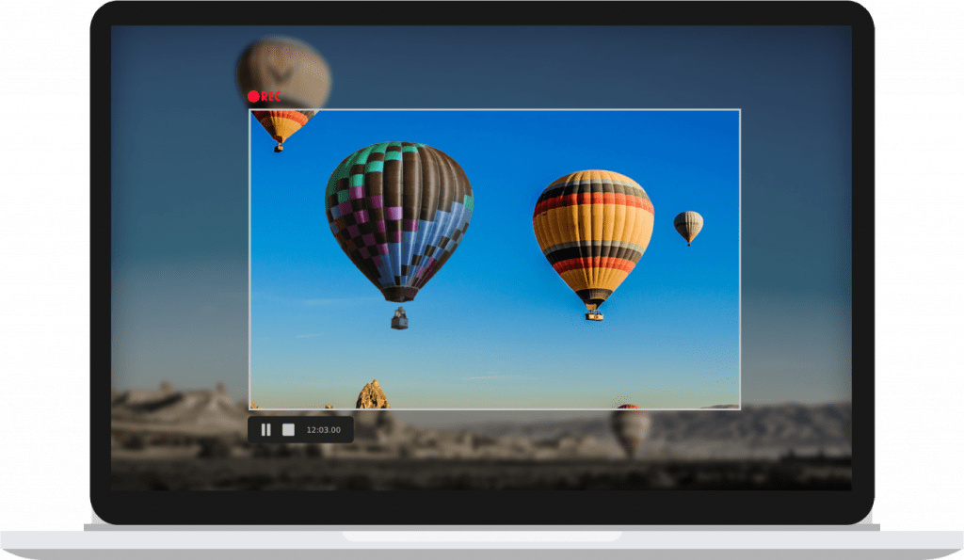
Task: Click the top-right corner of the capture frame
Action: click(x=740, y=110)
